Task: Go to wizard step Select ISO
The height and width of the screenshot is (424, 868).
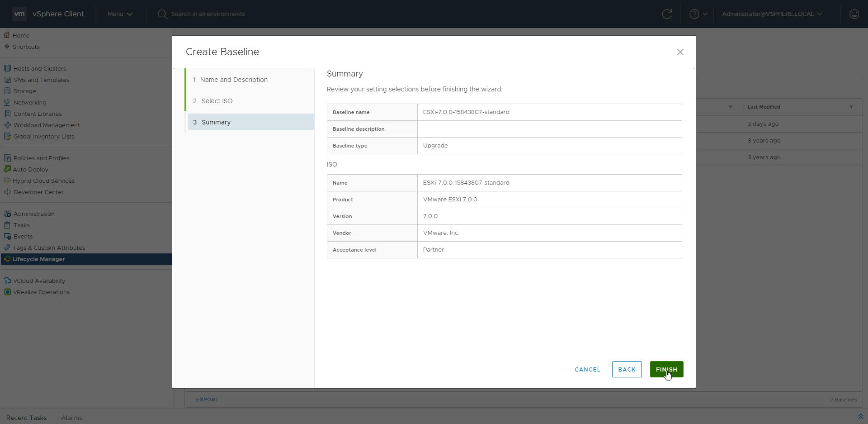Action: point(217,101)
